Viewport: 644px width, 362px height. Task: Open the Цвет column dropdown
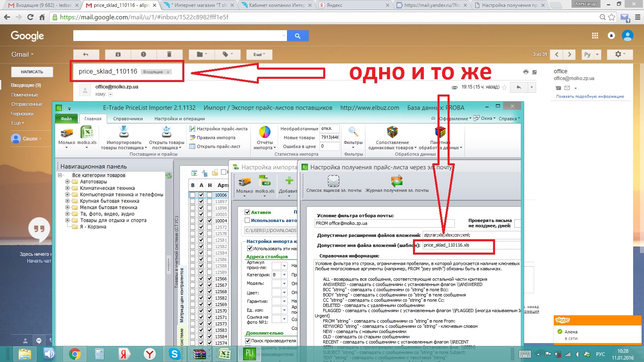click(284, 292)
